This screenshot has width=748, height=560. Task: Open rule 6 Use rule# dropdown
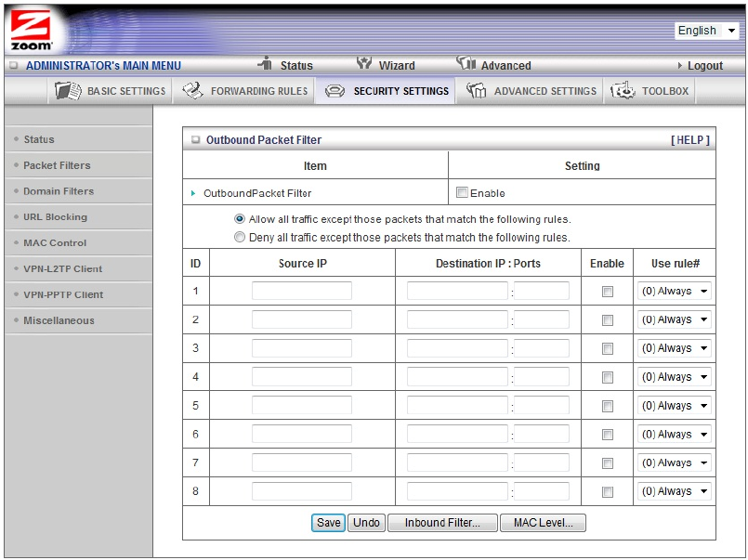click(x=674, y=434)
